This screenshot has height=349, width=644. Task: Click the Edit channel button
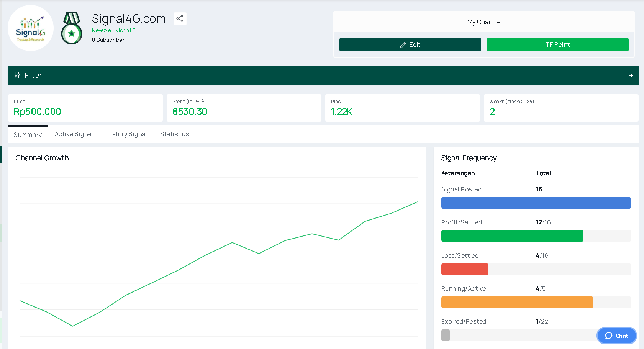410,44
